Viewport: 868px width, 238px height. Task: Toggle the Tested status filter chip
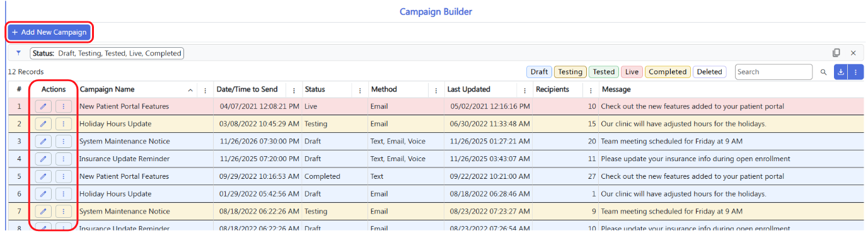click(604, 72)
